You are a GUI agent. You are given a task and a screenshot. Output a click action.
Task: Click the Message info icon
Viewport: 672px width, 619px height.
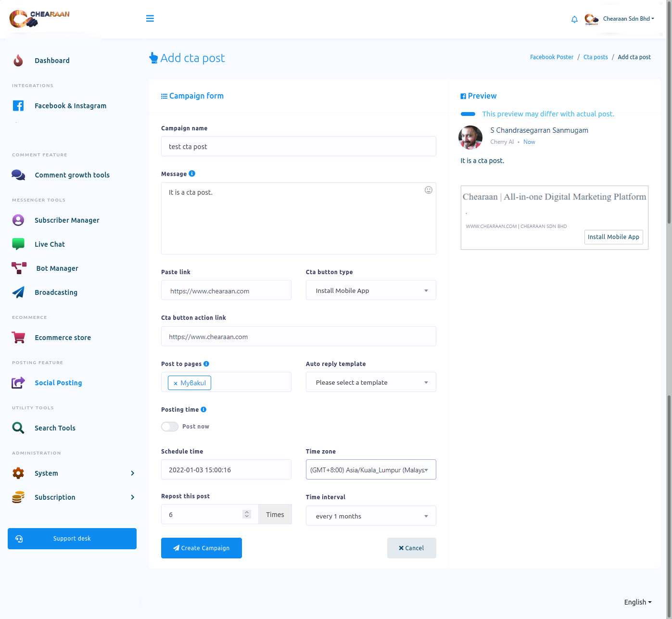[192, 174]
